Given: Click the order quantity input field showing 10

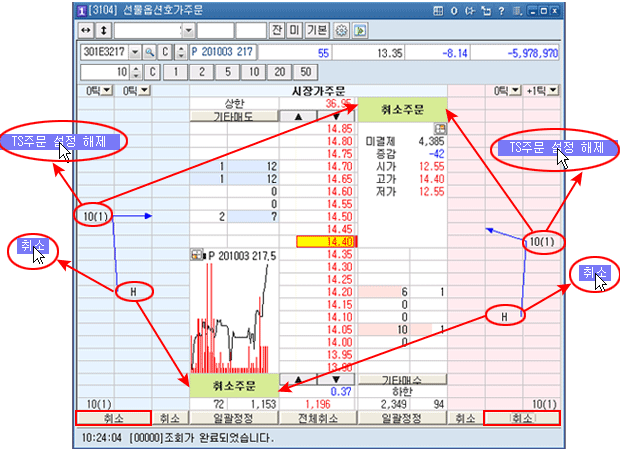Looking at the screenshot, I should [x=103, y=72].
